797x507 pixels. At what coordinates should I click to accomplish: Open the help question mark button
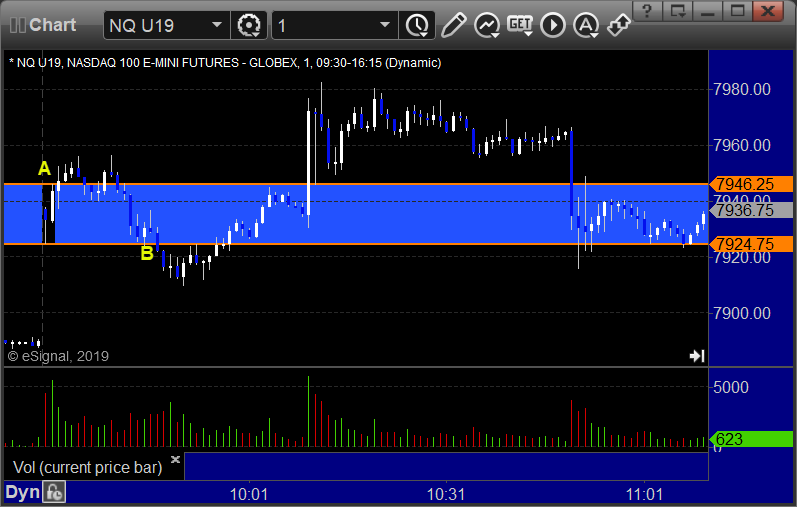point(647,11)
